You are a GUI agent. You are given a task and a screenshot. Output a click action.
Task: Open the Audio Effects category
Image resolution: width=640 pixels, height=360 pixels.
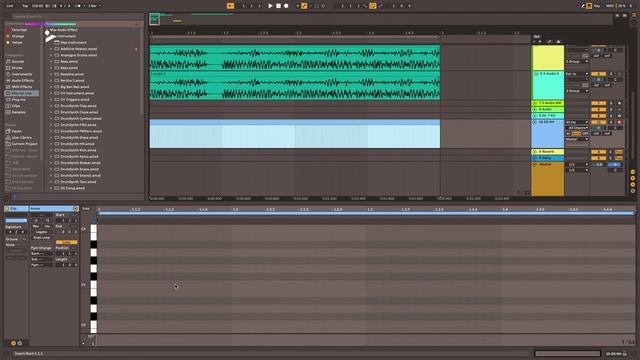pyautogui.click(x=23, y=80)
